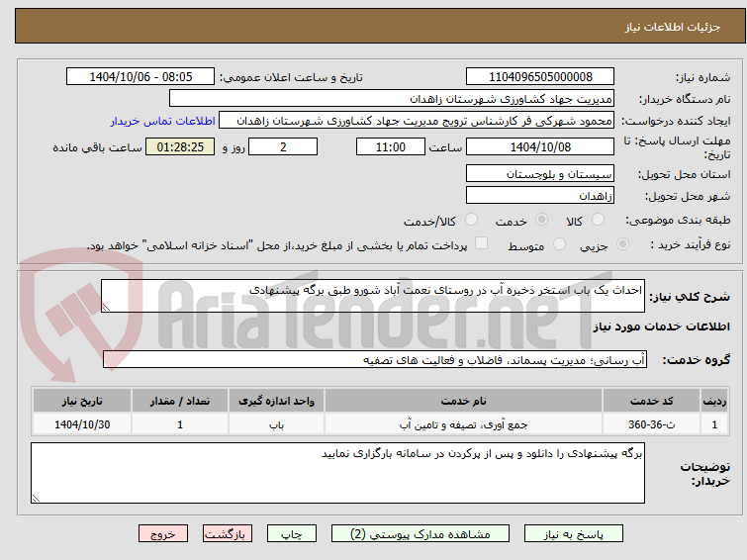Click the جمع آوری، تصفیه و تامین آب cell
Screen dimensions: 747x560
click(x=463, y=424)
